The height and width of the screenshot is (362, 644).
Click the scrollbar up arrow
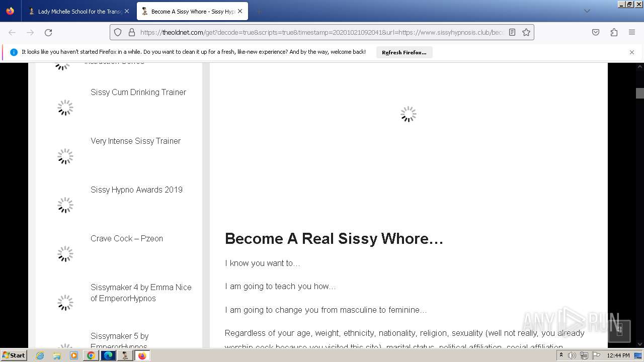[x=639, y=66]
